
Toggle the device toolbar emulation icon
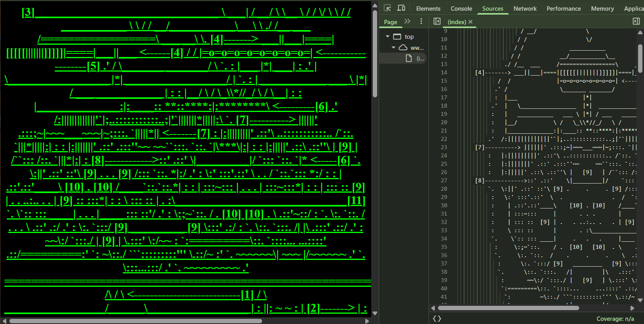(401, 8)
